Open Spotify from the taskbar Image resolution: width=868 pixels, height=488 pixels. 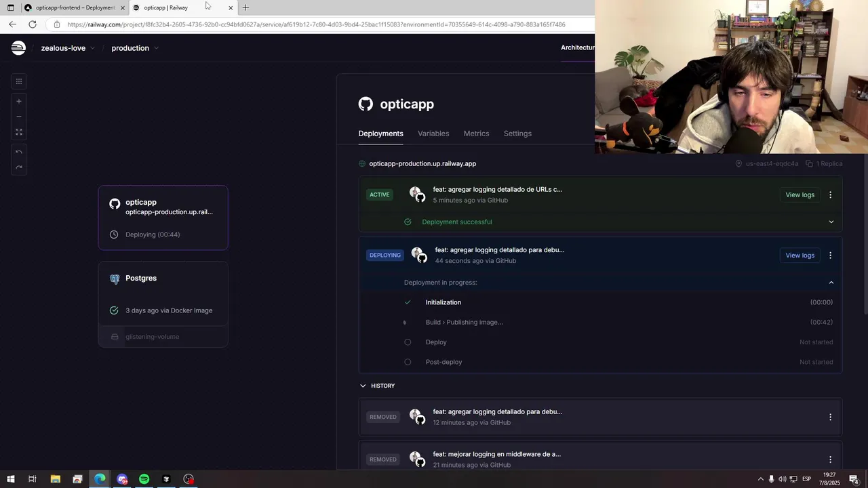coord(144,479)
